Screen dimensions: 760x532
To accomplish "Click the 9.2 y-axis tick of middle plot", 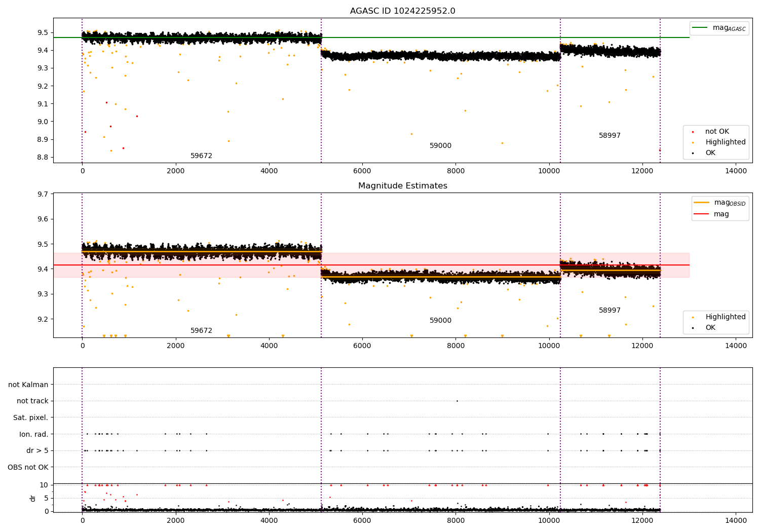I will click(x=43, y=319).
